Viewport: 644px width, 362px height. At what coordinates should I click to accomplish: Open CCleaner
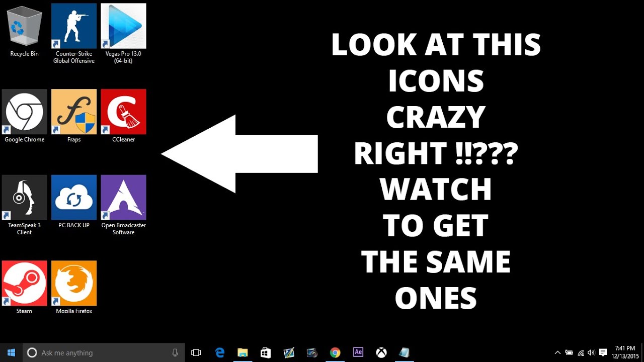(x=123, y=111)
